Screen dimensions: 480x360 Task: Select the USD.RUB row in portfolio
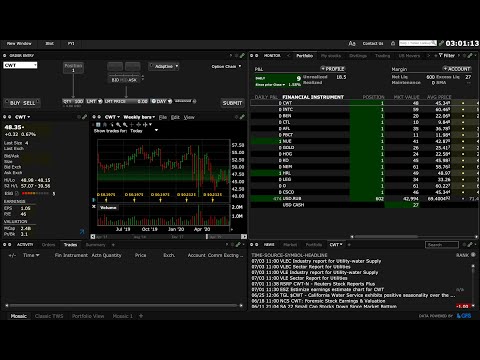(x=364, y=198)
